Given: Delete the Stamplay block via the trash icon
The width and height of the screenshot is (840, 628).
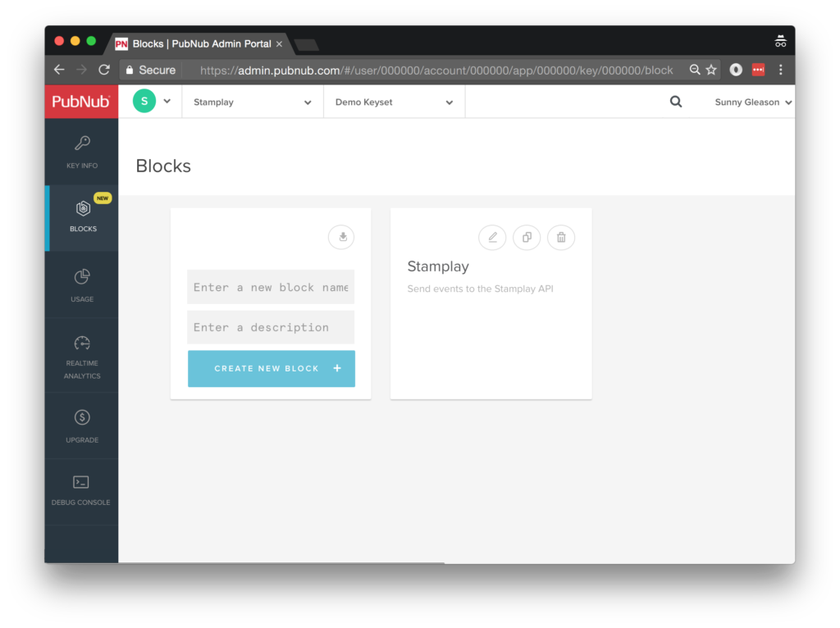Looking at the screenshot, I should (x=561, y=237).
